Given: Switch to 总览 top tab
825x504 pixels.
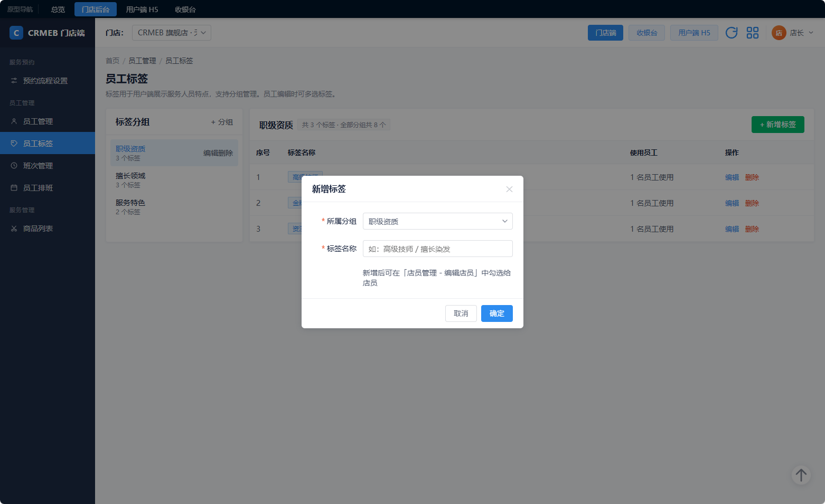Looking at the screenshot, I should (x=58, y=9).
